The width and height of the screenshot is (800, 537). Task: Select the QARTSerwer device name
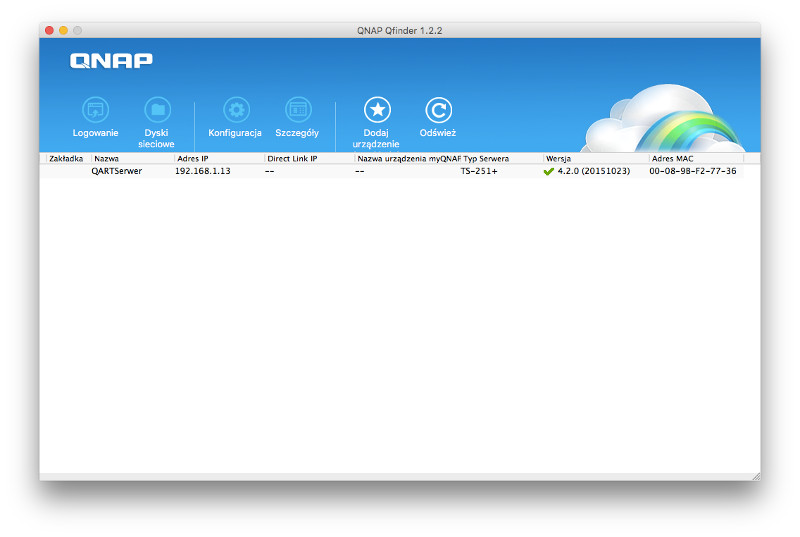pyautogui.click(x=116, y=171)
